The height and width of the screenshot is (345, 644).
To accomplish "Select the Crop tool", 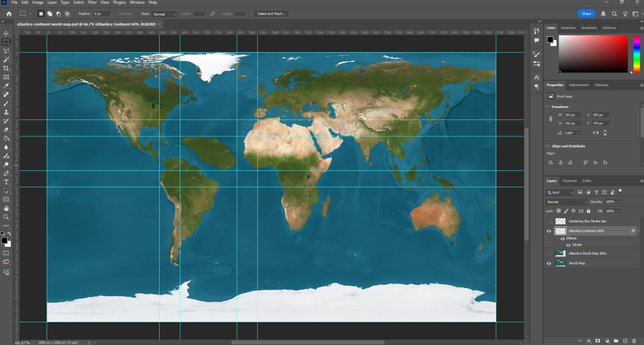I will point(6,68).
